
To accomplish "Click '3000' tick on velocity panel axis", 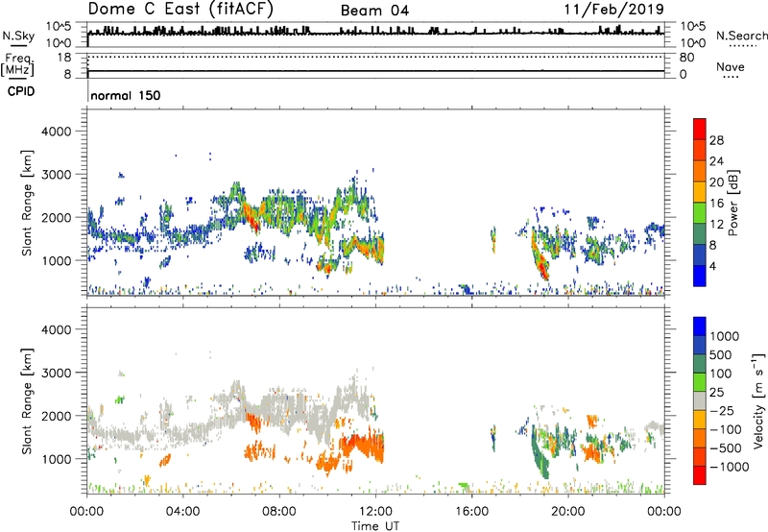I will point(56,373).
